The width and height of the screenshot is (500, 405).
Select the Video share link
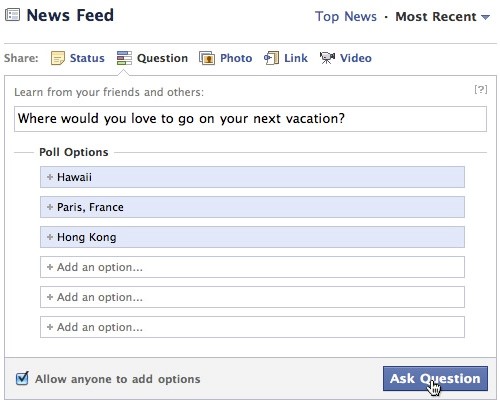pyautogui.click(x=356, y=58)
